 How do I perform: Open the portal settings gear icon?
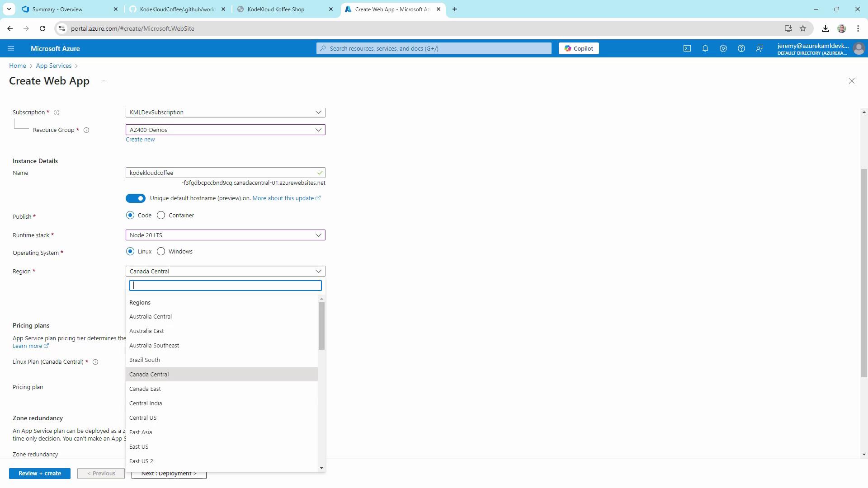(x=723, y=48)
